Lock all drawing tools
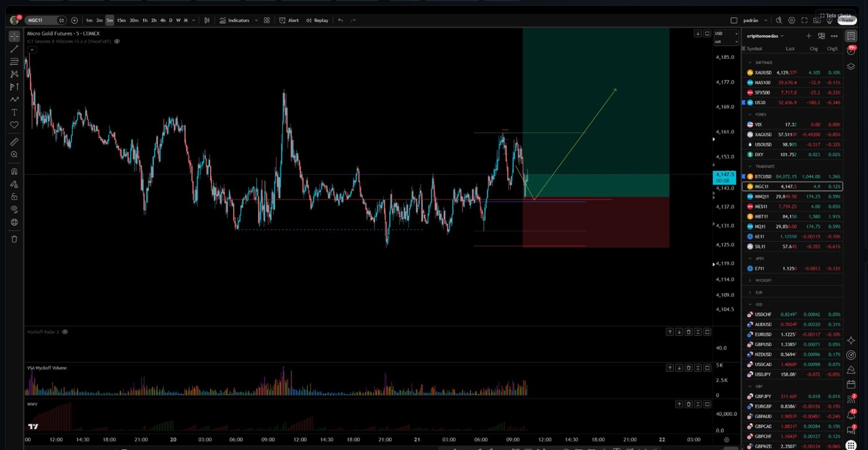Viewport: 868px width, 450px height. 14,196
